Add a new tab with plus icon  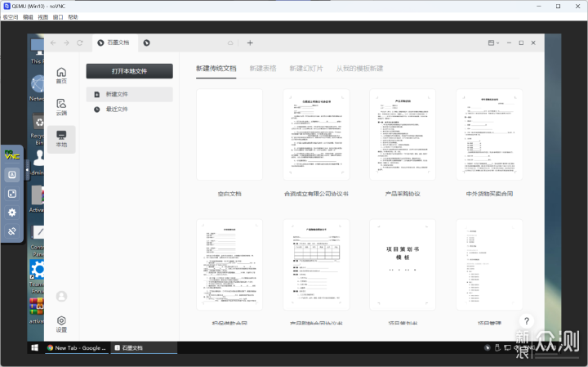[x=250, y=43]
